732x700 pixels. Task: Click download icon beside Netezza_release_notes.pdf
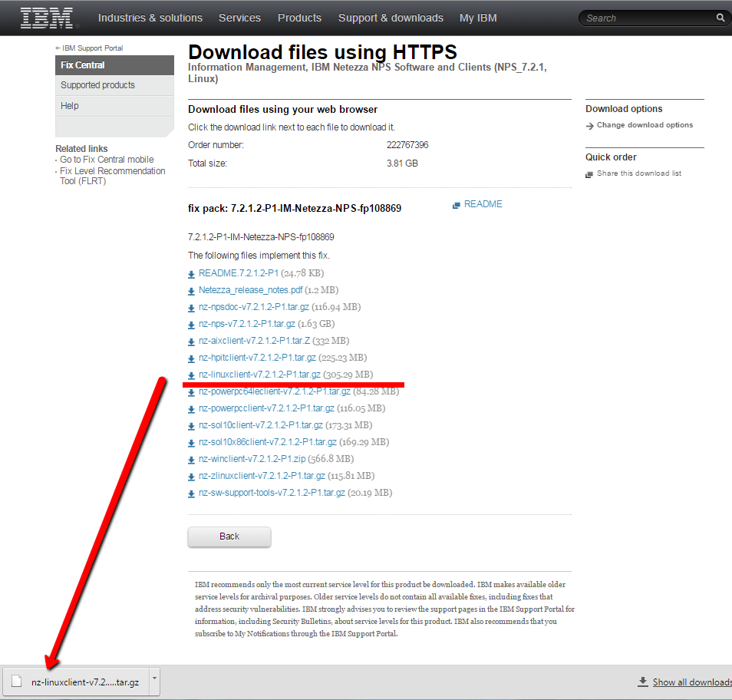pyautogui.click(x=191, y=291)
